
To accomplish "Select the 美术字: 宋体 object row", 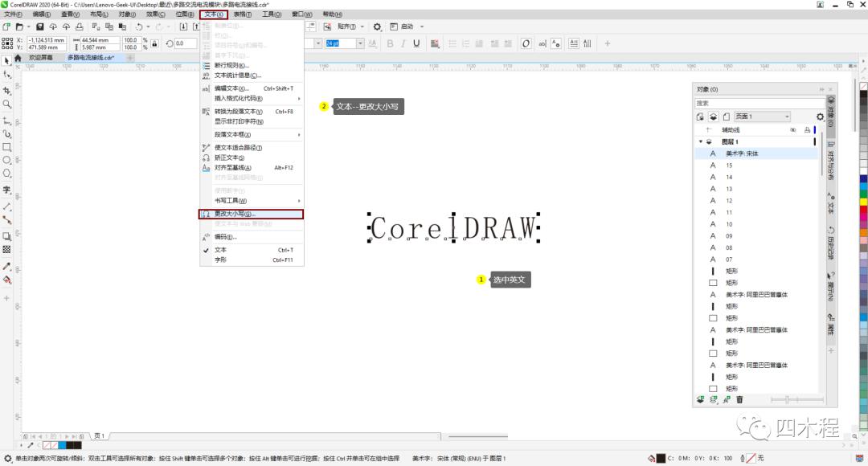I will 756,153.
